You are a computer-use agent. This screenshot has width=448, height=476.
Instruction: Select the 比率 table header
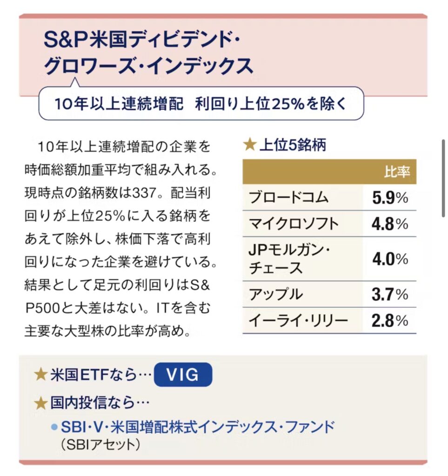point(396,172)
